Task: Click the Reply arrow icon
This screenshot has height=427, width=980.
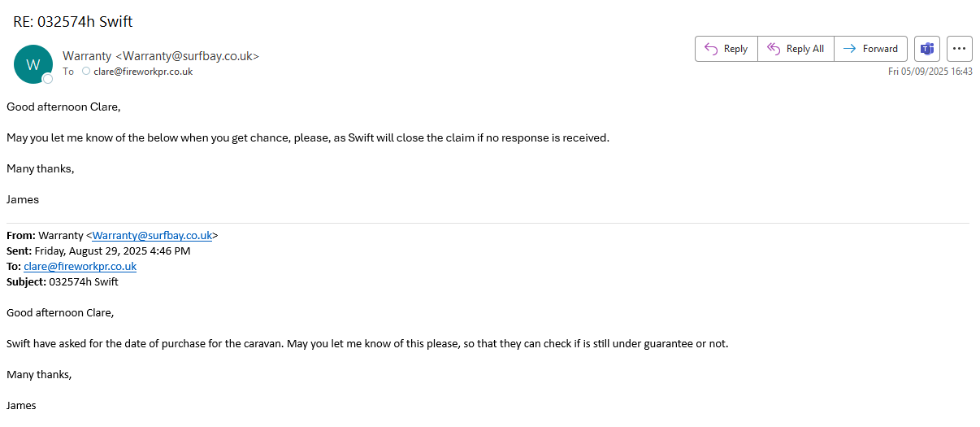Action: tap(710, 49)
